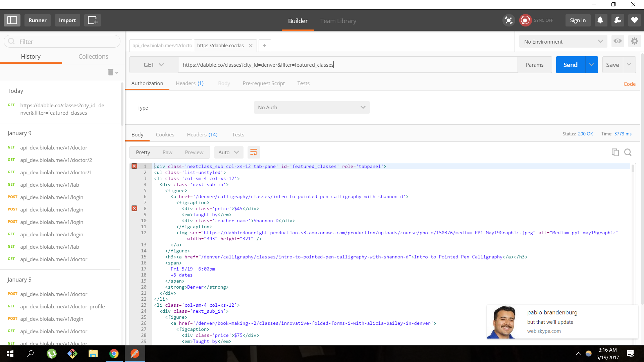Screen dimensions: 644x362
Task: Click the Import button
Action: point(67,20)
